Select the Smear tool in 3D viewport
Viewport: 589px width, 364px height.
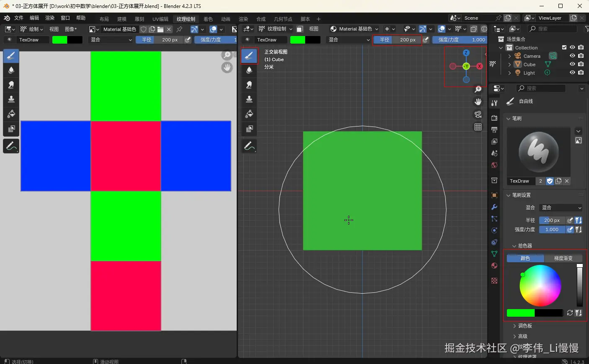[x=249, y=85]
